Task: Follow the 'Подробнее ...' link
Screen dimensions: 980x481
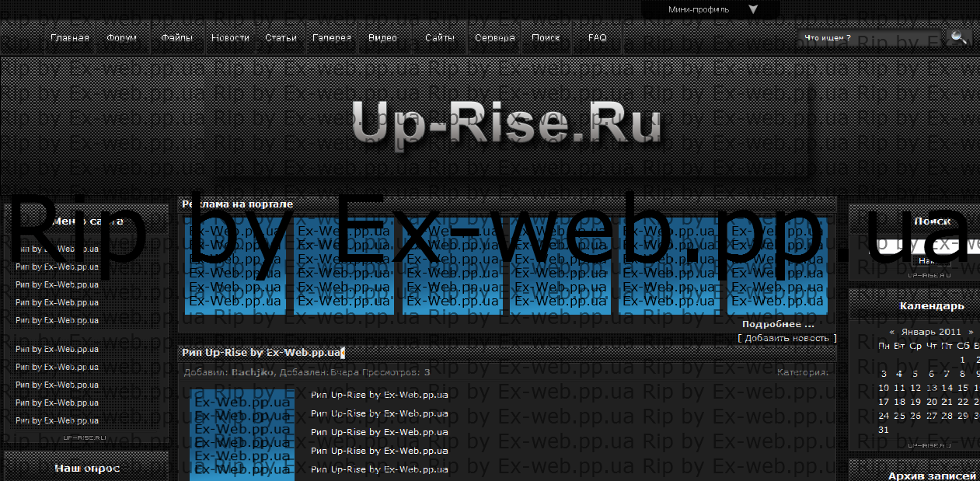Action: point(778,324)
